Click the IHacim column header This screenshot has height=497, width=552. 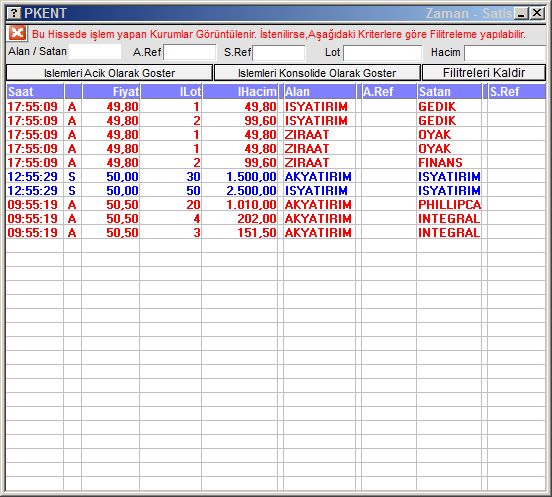240,92
